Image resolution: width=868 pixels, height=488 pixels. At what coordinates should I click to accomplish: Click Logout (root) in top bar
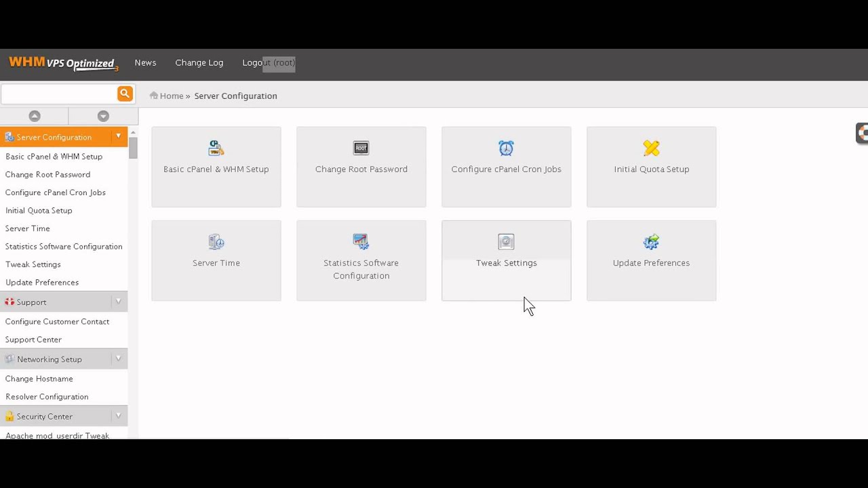click(x=269, y=62)
